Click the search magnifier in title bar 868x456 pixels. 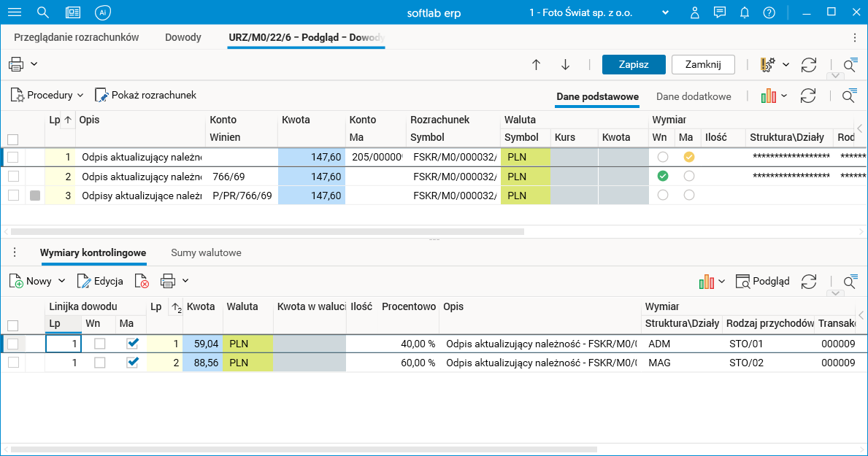click(x=42, y=12)
